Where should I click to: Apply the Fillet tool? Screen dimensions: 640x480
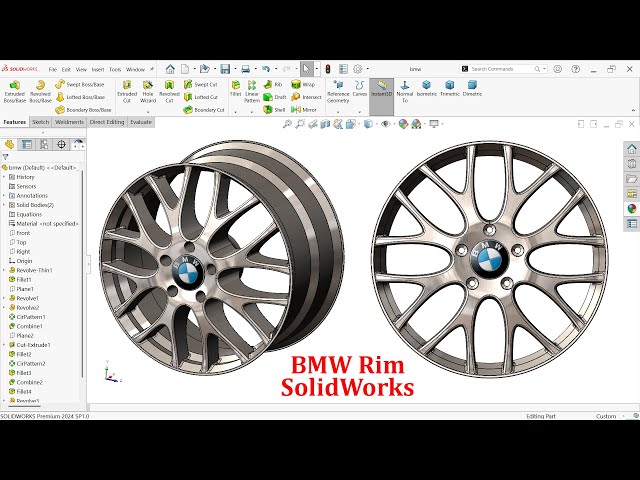pos(236,89)
